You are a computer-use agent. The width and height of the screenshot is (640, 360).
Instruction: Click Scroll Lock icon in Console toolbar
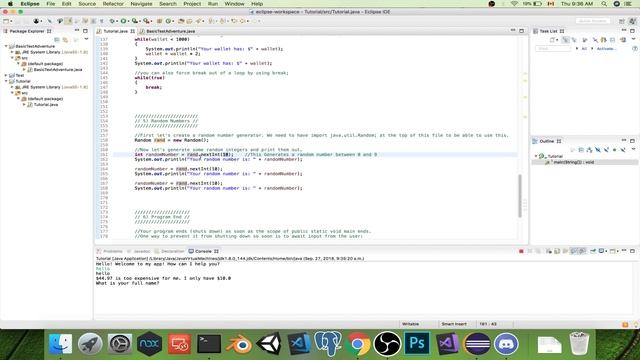coord(557,251)
